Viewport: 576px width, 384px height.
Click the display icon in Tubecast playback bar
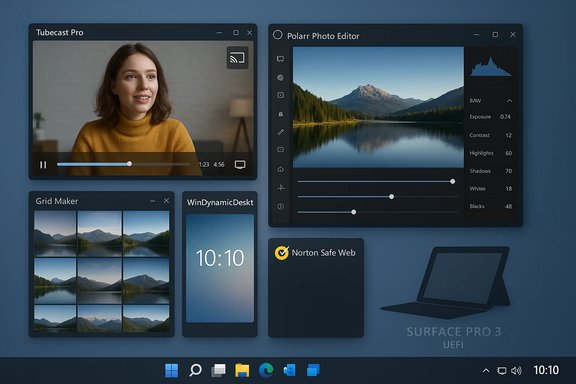point(240,165)
